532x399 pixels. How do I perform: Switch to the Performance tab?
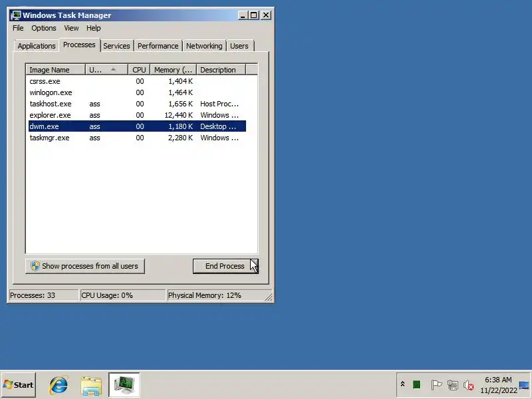click(158, 46)
